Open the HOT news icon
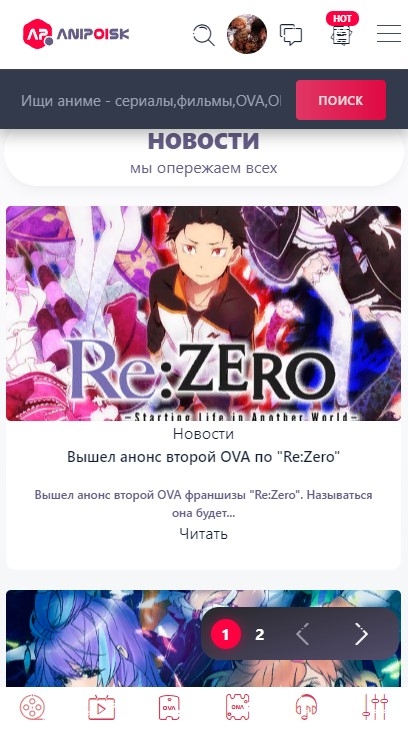408x729 pixels. point(342,29)
